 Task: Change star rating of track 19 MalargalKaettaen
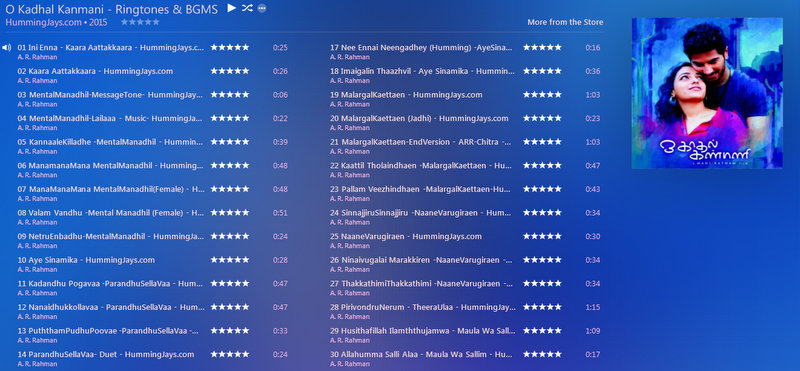tap(542, 94)
